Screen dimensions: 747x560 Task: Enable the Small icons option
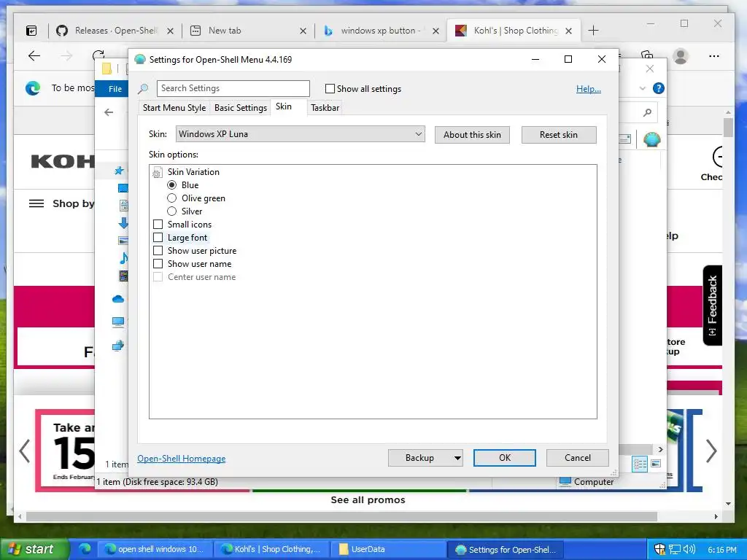point(158,225)
